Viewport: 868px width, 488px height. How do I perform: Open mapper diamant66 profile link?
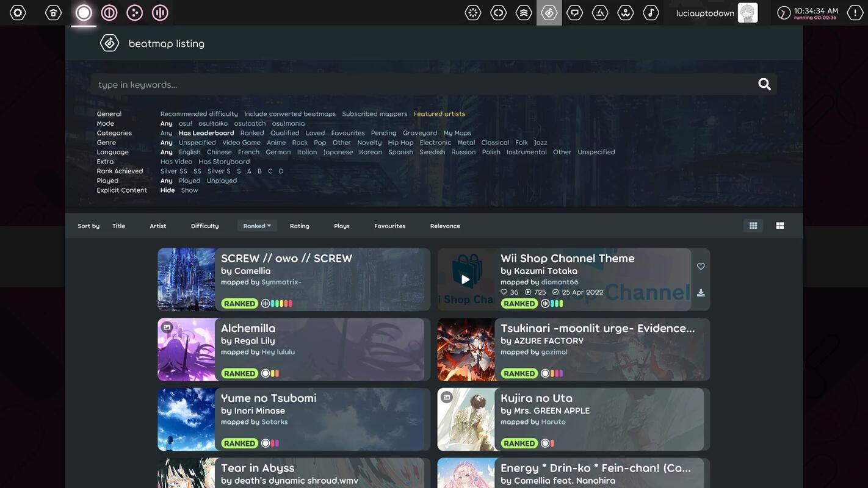pos(560,282)
